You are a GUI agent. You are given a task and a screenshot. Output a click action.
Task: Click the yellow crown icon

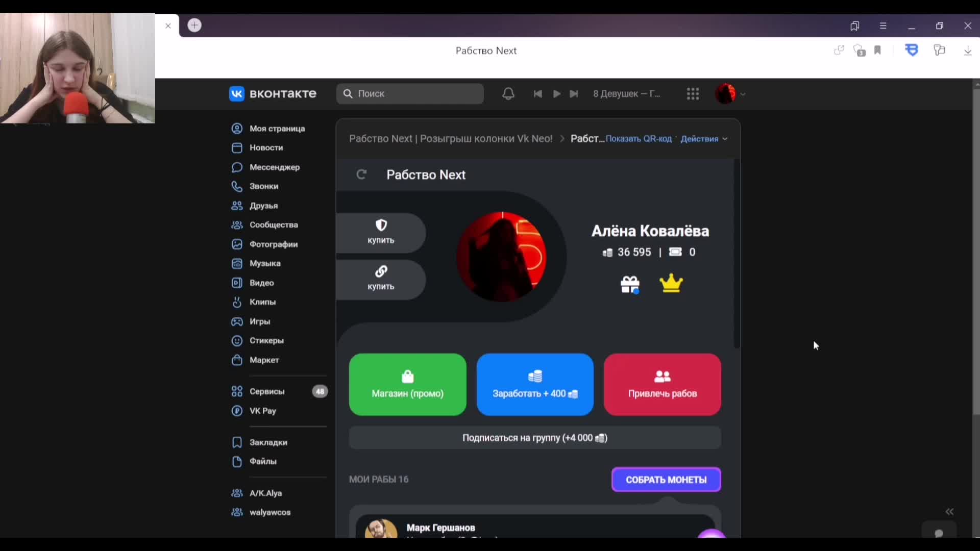pyautogui.click(x=671, y=284)
